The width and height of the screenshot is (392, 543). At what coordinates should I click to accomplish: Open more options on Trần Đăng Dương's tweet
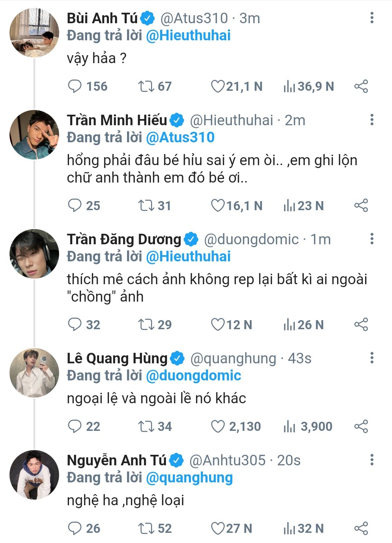coord(372,239)
